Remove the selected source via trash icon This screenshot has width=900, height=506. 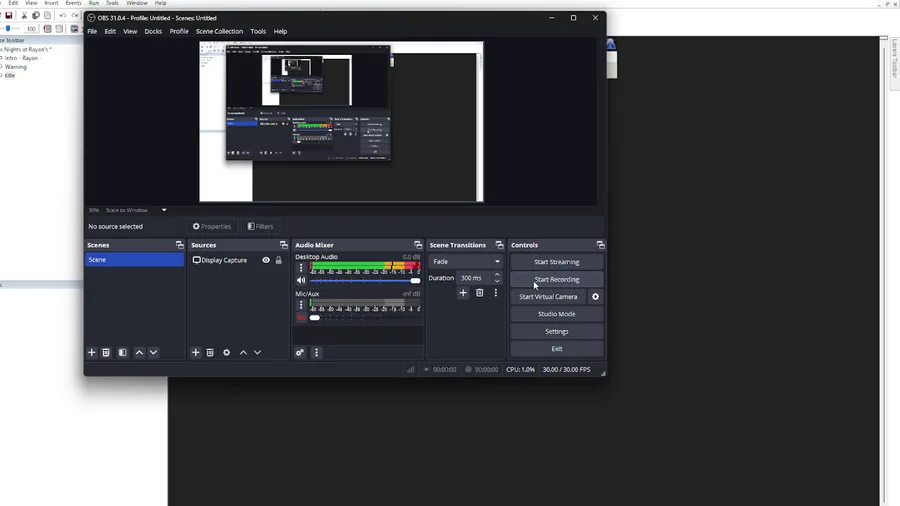[x=210, y=352]
